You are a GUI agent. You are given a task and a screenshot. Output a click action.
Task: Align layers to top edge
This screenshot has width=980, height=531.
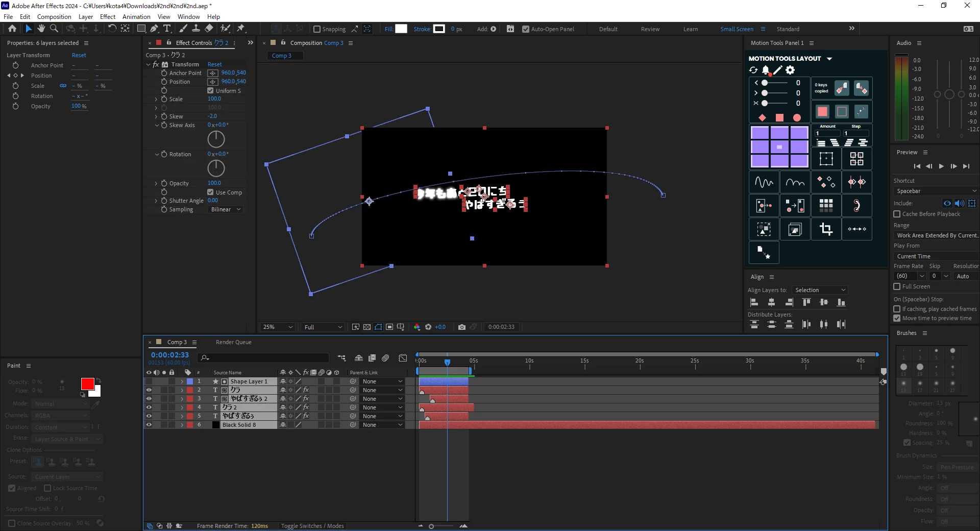[806, 303]
